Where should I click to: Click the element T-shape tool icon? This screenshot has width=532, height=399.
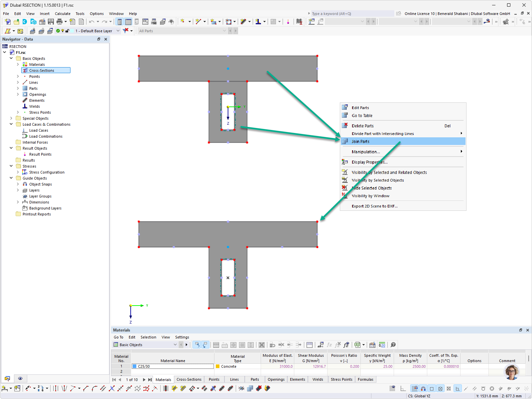coord(258,22)
